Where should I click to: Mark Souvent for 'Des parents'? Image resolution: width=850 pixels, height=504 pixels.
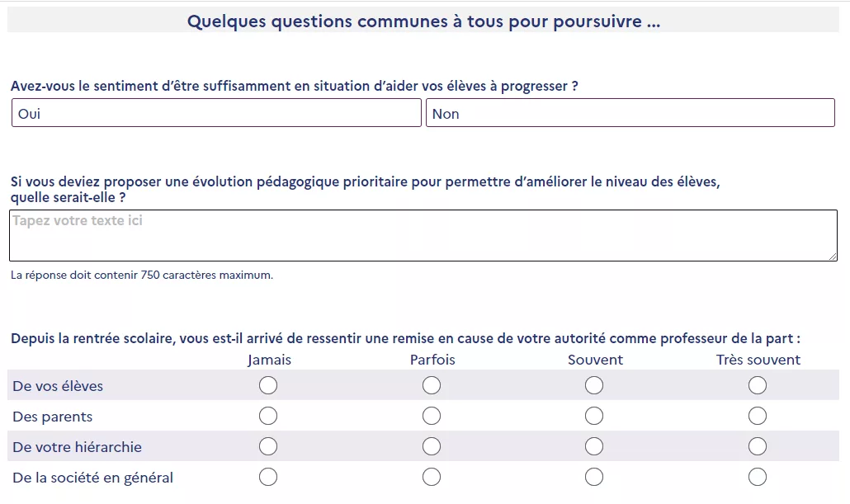pos(594,417)
